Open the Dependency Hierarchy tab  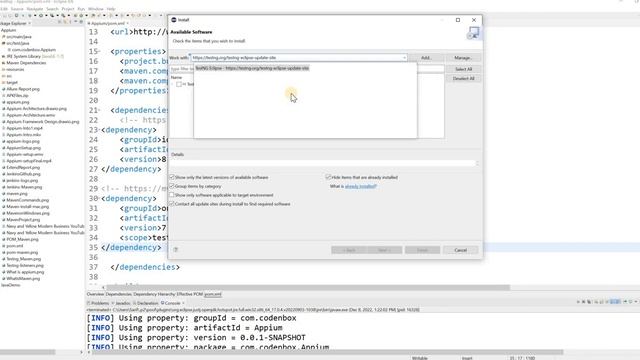pos(155,294)
